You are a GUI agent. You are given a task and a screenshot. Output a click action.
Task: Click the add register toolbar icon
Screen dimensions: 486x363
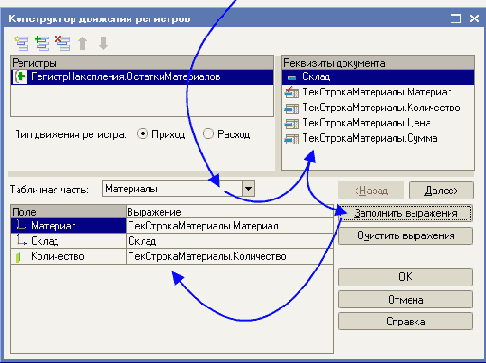21,44
